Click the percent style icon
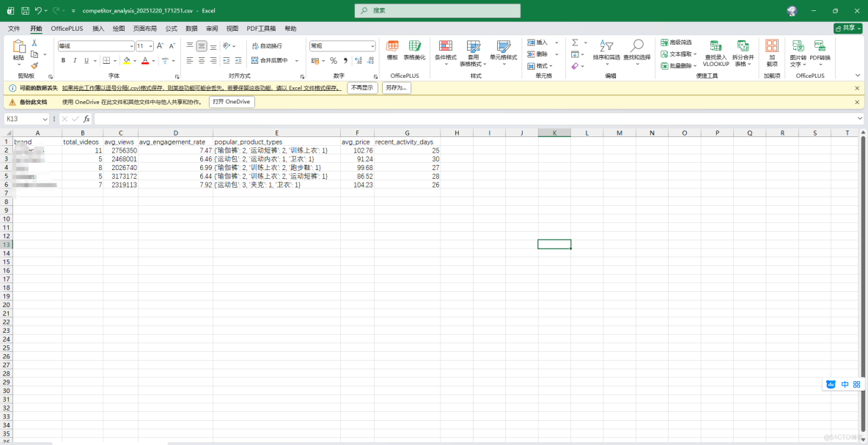This screenshot has height=445, width=868. tap(334, 61)
